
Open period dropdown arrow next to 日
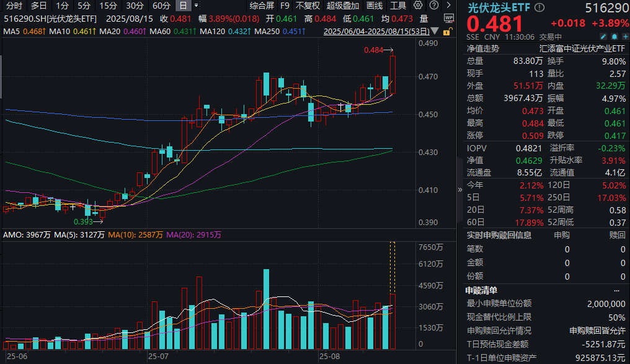(196, 6)
